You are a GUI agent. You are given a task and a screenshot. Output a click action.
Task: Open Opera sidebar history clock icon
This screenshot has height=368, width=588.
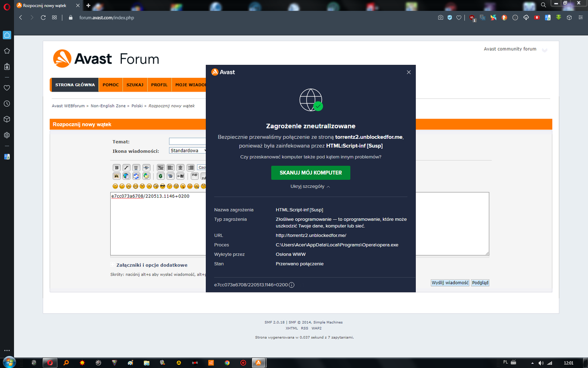7,103
